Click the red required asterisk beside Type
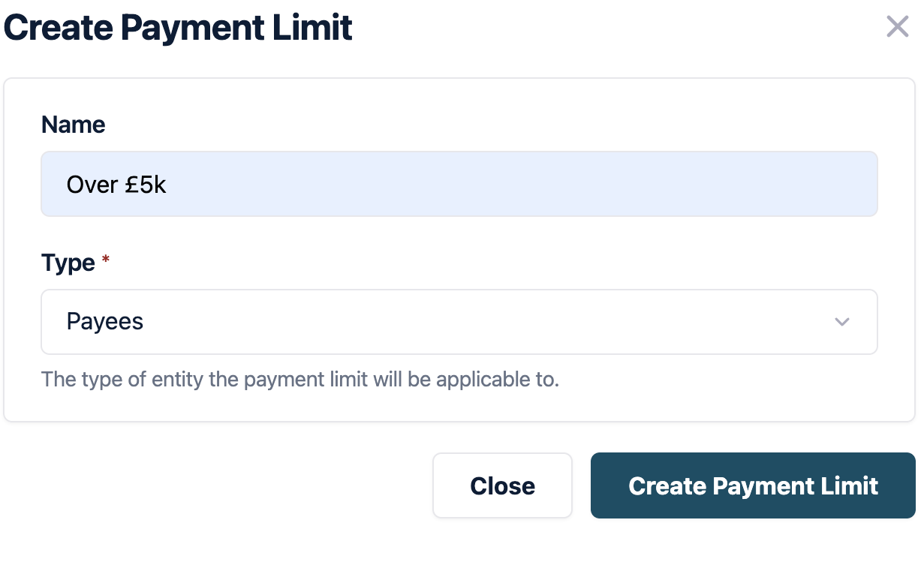Image resolution: width=924 pixels, height=574 pixels. pyautogui.click(x=106, y=260)
